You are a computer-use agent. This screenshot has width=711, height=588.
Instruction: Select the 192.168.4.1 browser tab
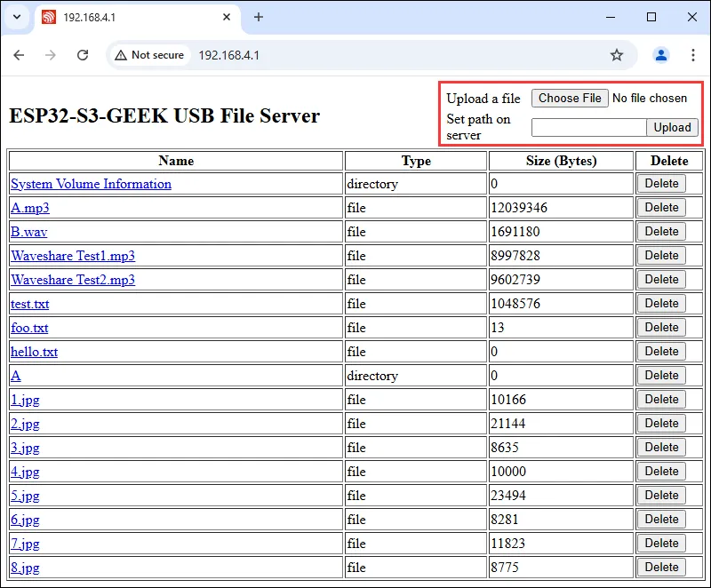[x=124, y=17]
